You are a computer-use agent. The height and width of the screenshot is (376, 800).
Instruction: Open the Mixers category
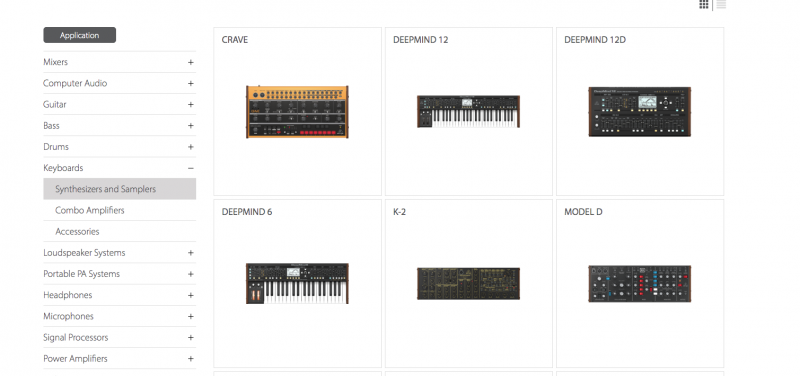click(56, 62)
